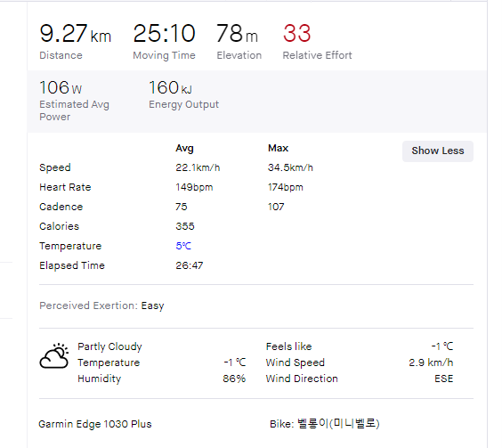The height and width of the screenshot is (448, 502).
Task: Click the Relative Effort label
Action: 317,55
